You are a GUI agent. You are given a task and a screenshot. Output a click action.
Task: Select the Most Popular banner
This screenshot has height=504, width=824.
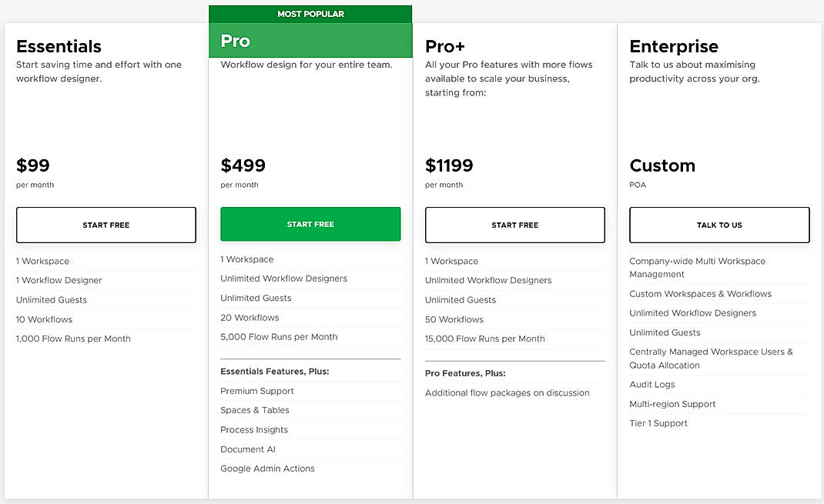[x=310, y=14]
